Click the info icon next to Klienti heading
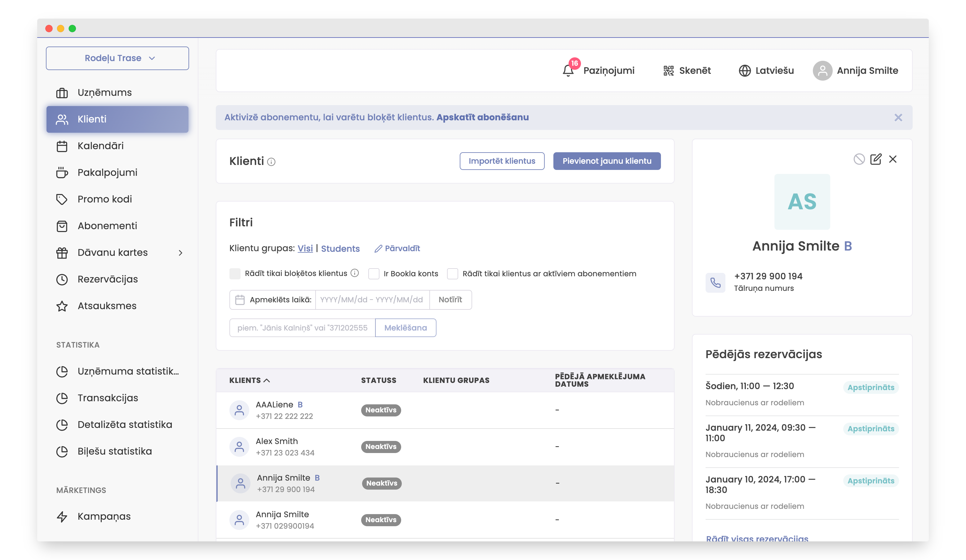 (271, 162)
